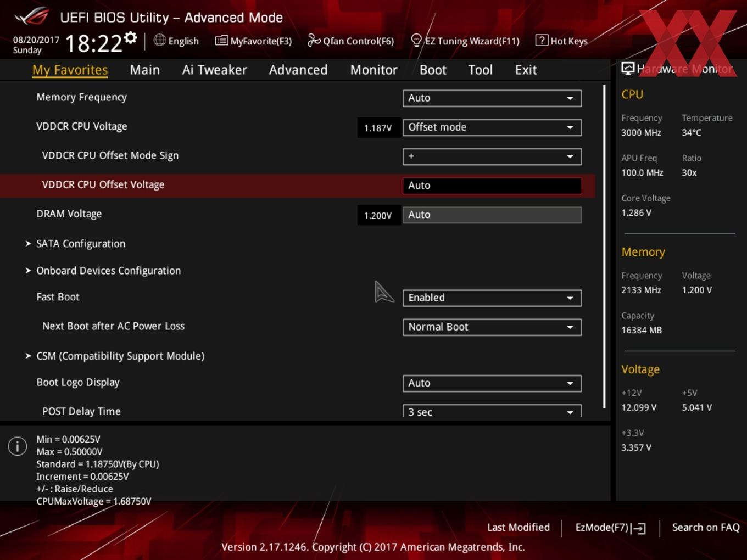Click the 18:22 clock display
Viewport: 747px width, 560px height.
click(x=93, y=43)
